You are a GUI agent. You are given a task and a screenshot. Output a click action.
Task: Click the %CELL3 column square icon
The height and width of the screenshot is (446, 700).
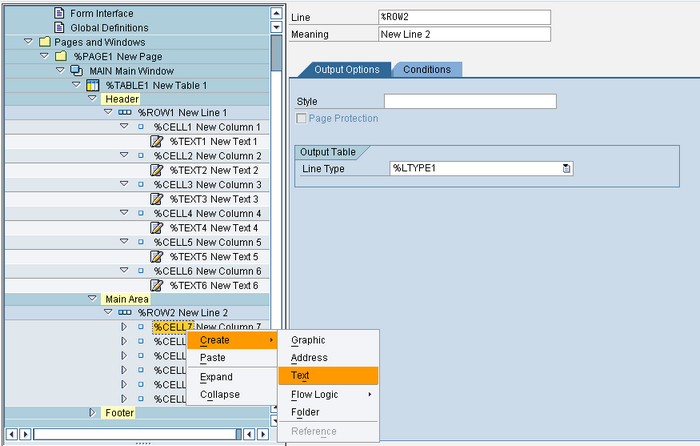click(x=141, y=184)
